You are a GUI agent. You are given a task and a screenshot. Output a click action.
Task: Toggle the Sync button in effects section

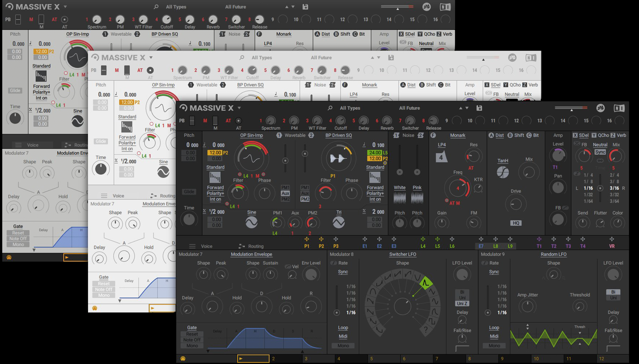click(600, 152)
